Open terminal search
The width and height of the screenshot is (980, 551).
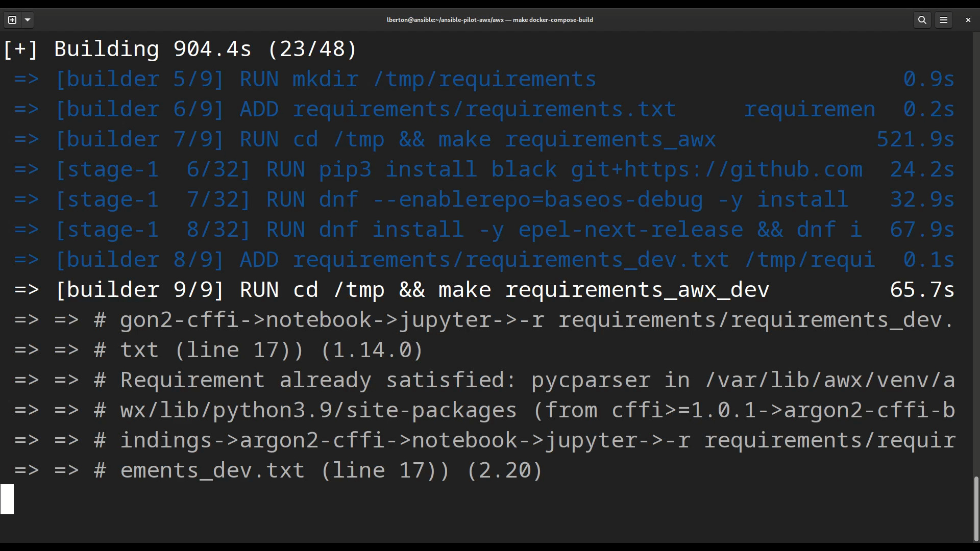[922, 20]
